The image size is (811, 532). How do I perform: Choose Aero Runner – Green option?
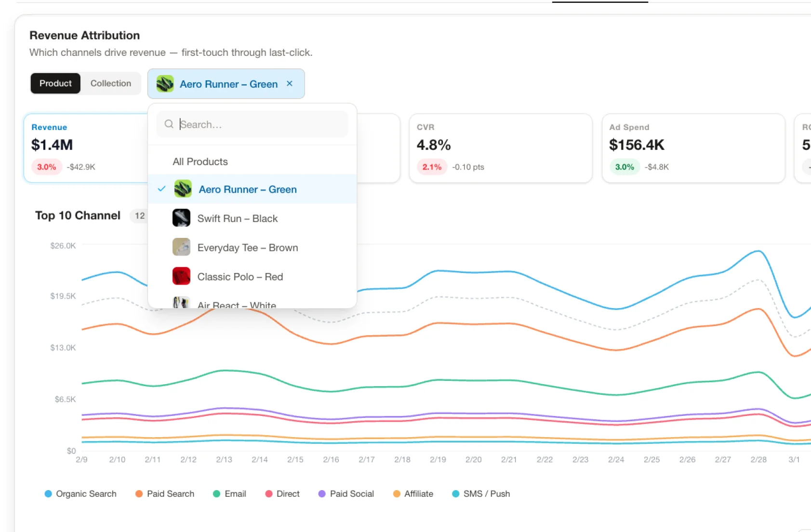[x=252, y=189]
